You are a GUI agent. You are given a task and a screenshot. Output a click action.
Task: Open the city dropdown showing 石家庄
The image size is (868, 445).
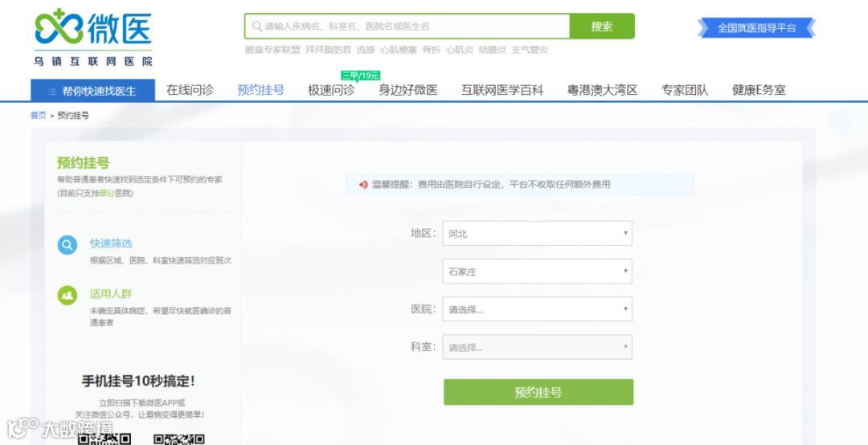(537, 271)
